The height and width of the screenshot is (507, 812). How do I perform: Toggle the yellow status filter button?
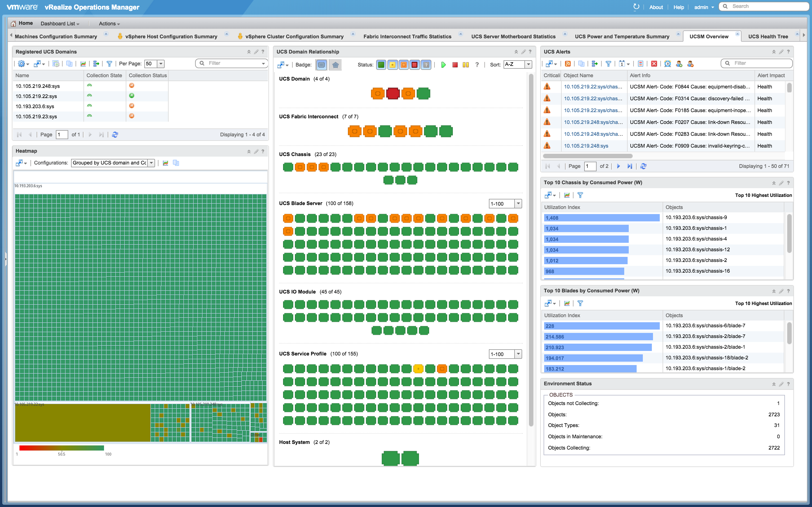click(392, 65)
